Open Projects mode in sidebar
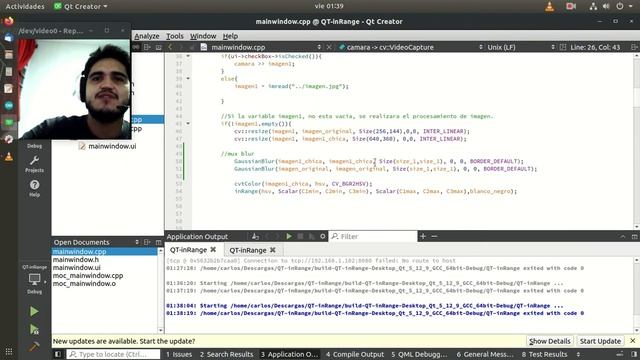This screenshot has height=360, width=640. [x=34, y=164]
